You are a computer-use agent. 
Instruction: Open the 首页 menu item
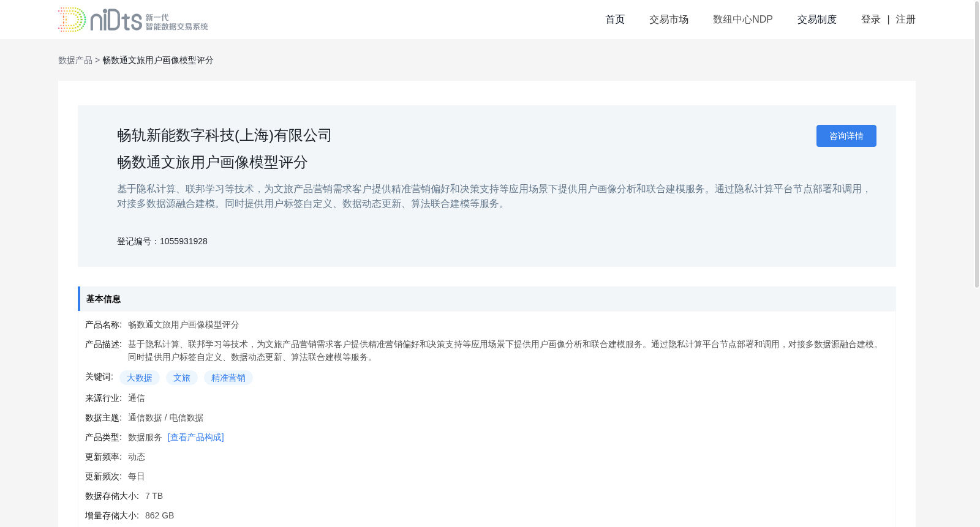pos(615,20)
